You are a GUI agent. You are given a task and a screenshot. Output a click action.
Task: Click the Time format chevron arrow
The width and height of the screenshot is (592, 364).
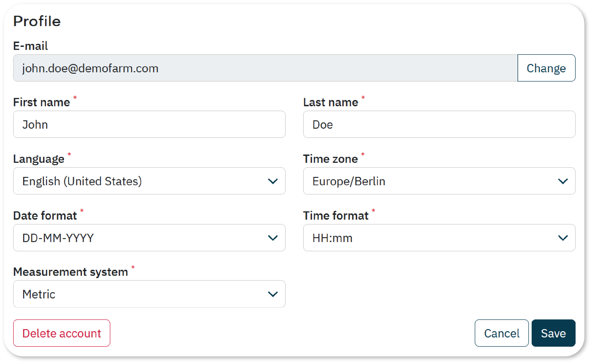tap(563, 238)
